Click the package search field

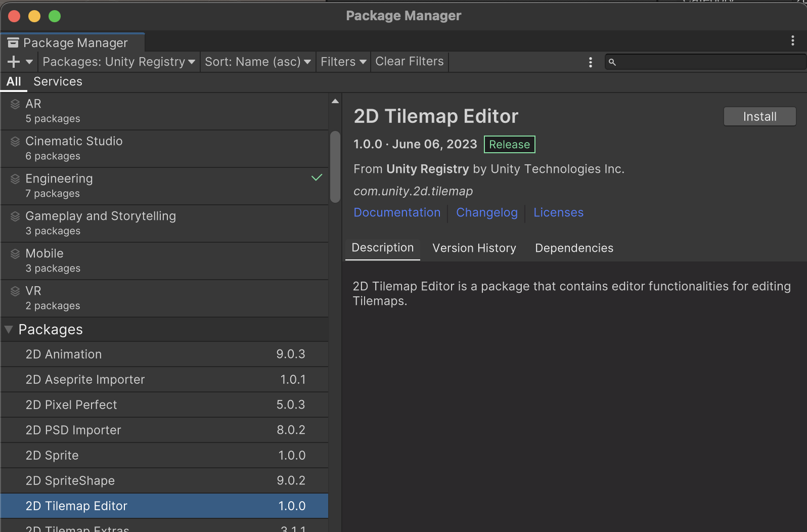click(x=705, y=62)
